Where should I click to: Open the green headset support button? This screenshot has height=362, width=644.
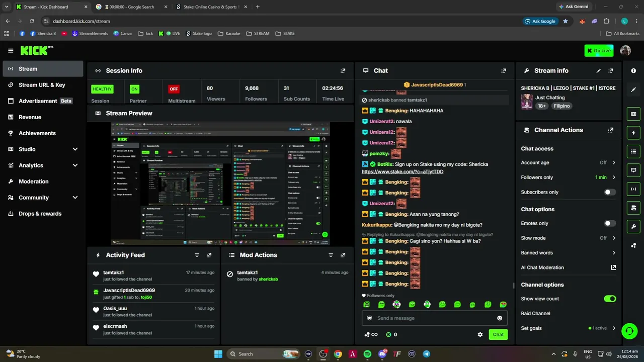(x=629, y=331)
